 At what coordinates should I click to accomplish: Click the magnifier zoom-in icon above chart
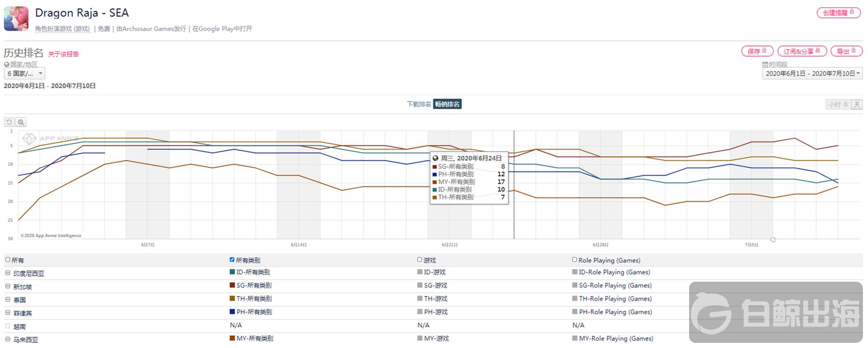tap(21, 122)
